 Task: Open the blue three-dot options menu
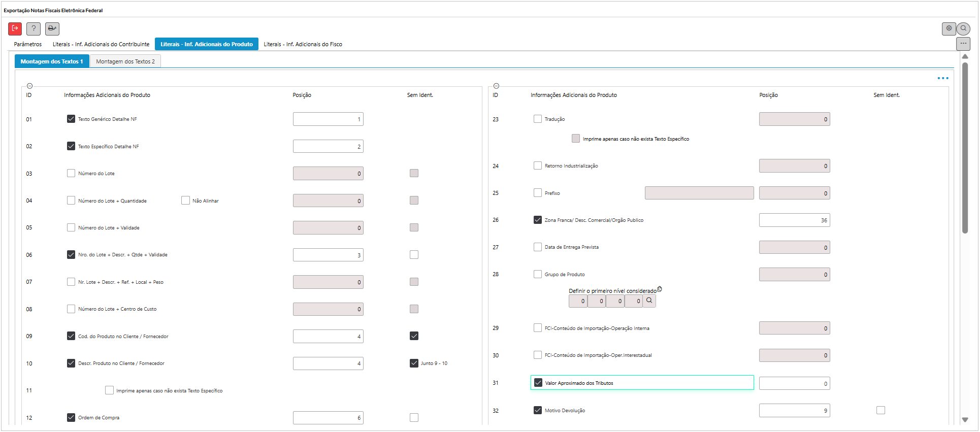click(942, 78)
